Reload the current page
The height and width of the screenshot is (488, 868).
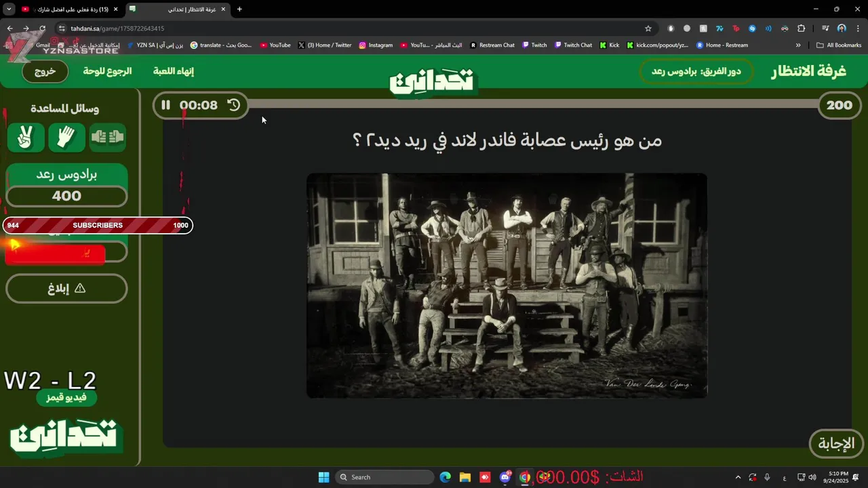pos(43,28)
